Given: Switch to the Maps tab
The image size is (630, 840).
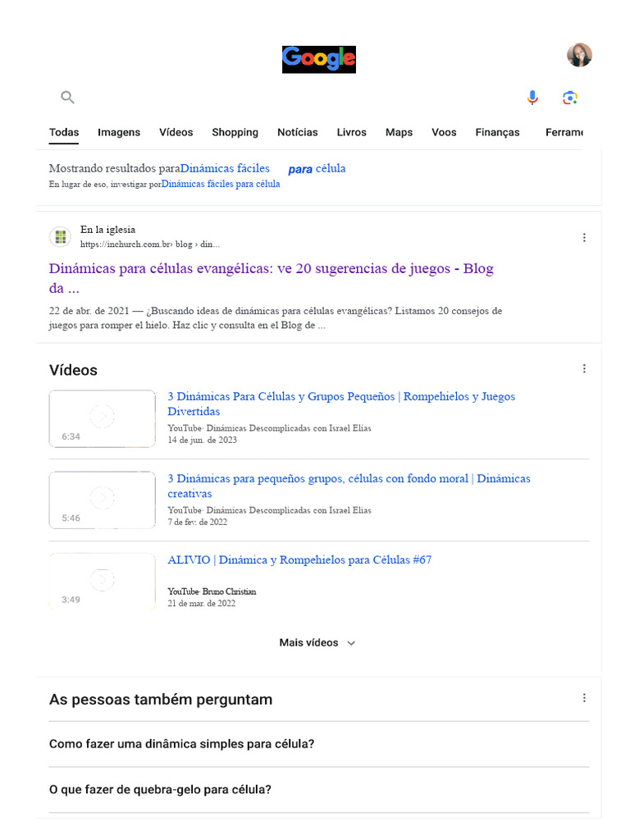Looking at the screenshot, I should click(399, 132).
